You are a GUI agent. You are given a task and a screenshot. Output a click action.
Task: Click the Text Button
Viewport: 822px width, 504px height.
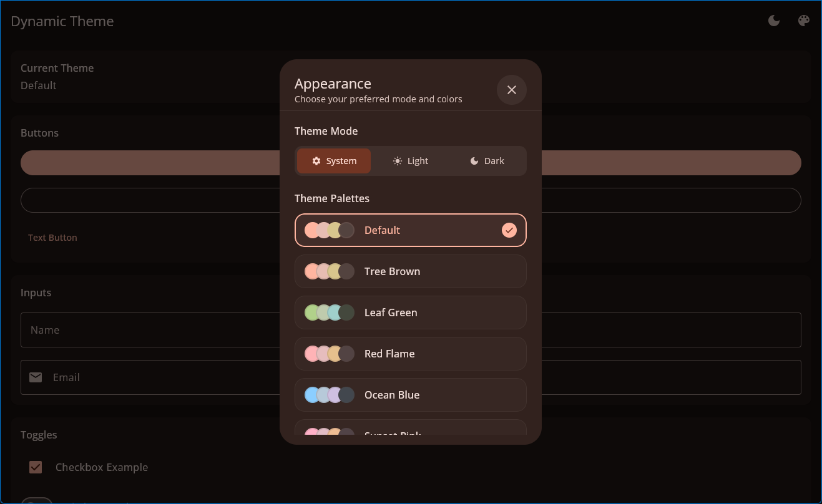click(x=52, y=238)
